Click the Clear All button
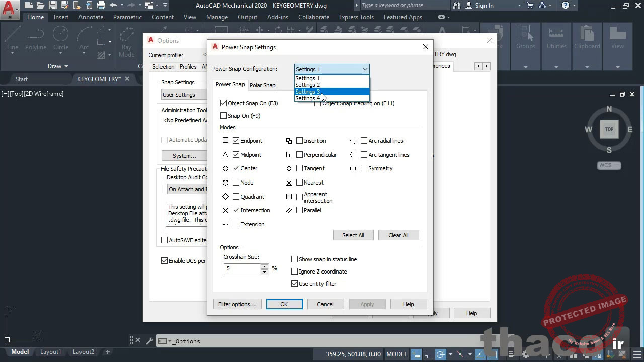The height and width of the screenshot is (362, 644). (398, 235)
